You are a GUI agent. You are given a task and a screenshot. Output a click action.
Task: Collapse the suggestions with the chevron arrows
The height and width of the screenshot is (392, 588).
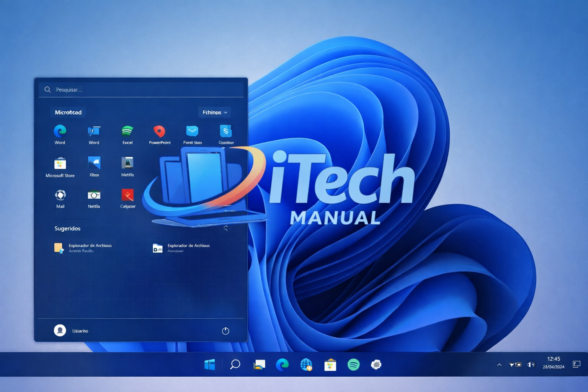coord(226,227)
